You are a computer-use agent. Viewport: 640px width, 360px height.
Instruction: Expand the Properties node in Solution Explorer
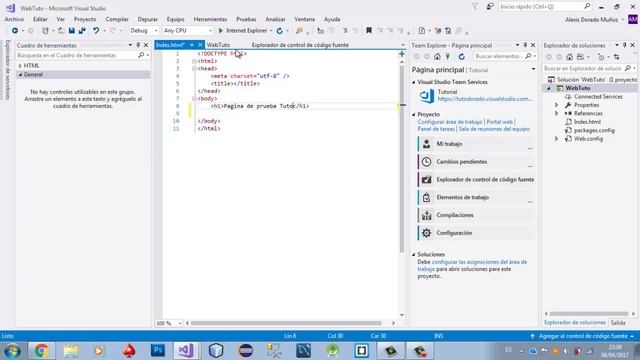[556, 105]
